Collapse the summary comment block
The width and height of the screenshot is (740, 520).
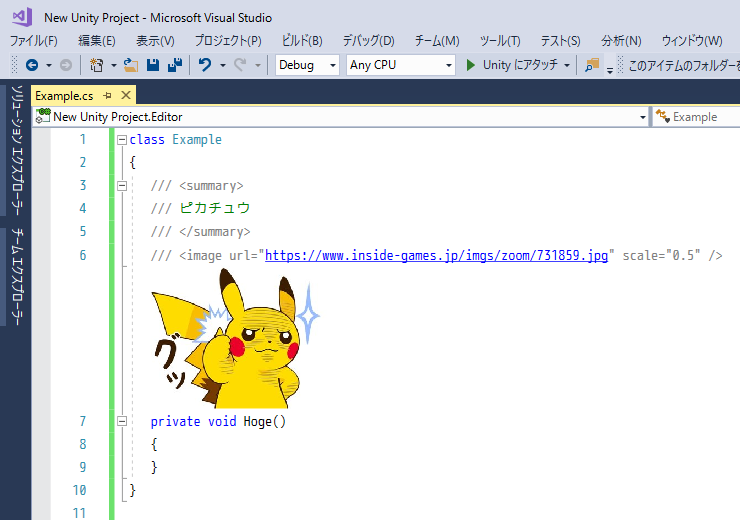(122, 186)
